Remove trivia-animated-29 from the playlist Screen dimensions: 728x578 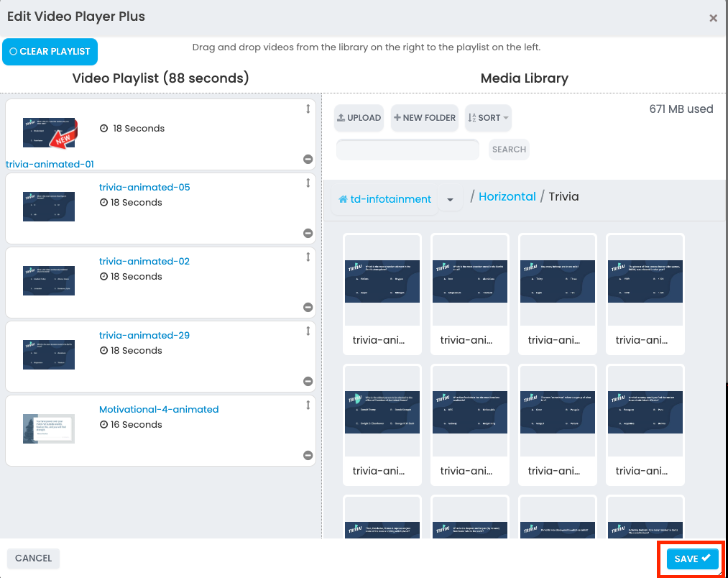click(x=308, y=381)
